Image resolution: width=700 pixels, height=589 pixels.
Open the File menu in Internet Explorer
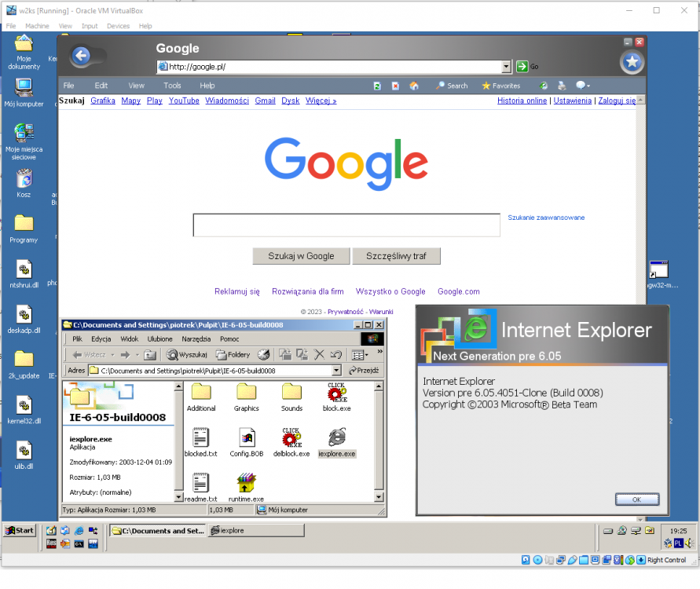(x=69, y=86)
